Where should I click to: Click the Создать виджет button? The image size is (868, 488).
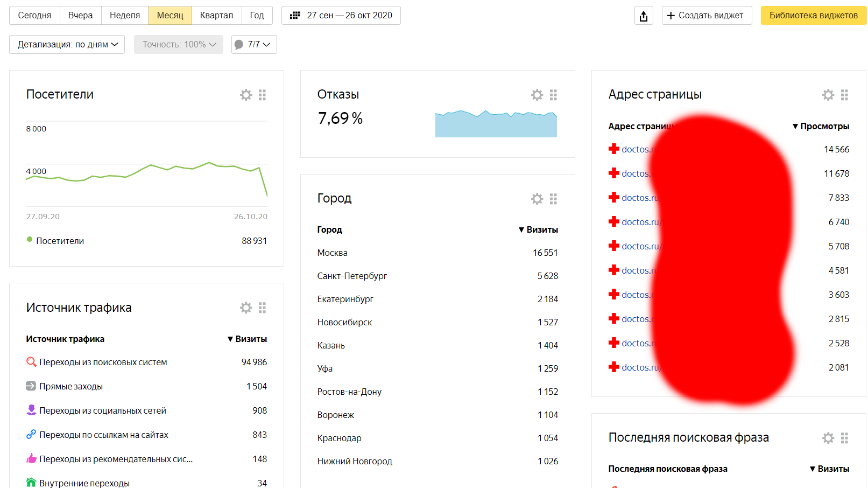(707, 16)
